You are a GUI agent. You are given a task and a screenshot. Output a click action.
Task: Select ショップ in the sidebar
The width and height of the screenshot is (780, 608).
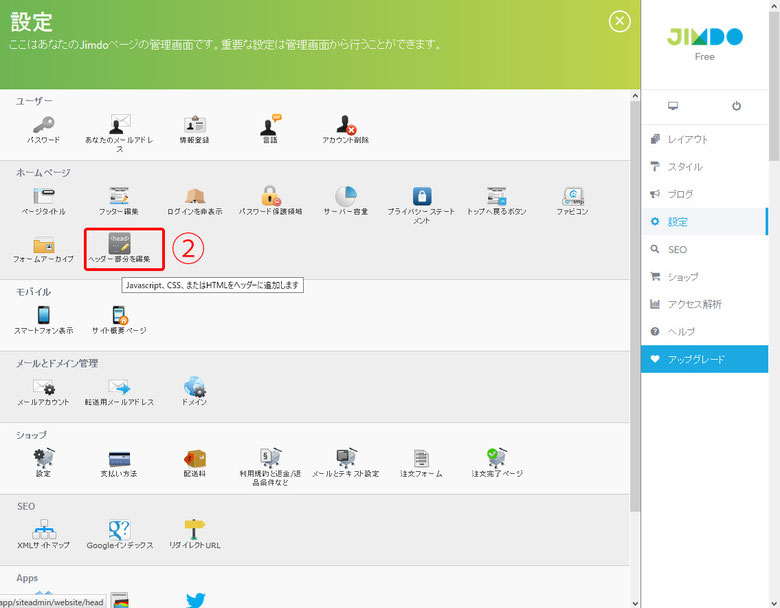(704, 277)
